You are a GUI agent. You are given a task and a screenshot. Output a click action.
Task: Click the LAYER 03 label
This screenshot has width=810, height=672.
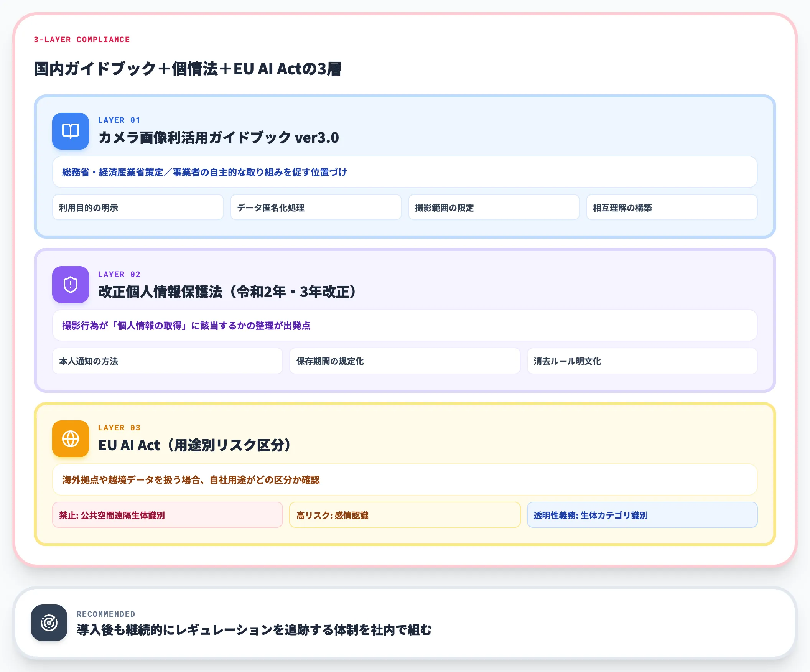pos(119,427)
